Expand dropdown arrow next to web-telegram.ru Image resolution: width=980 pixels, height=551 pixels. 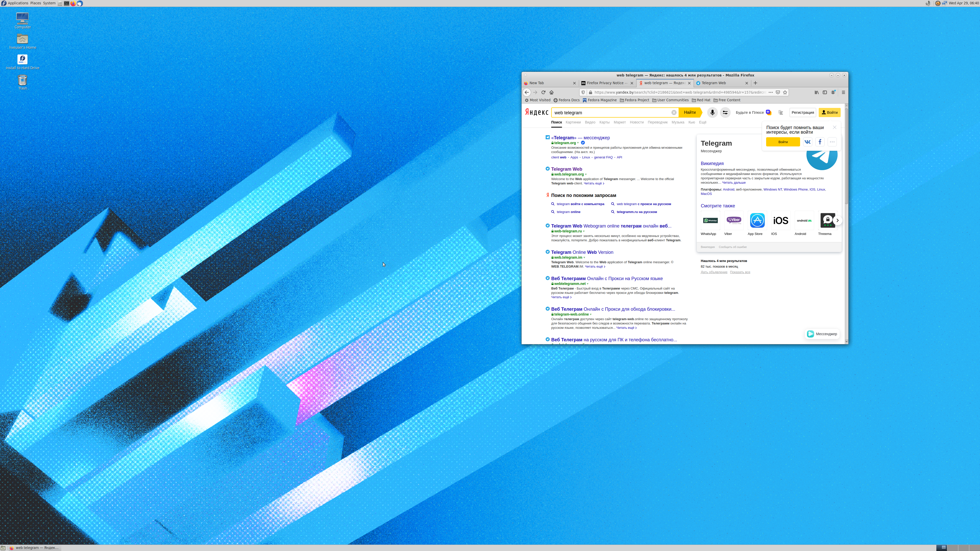(584, 231)
